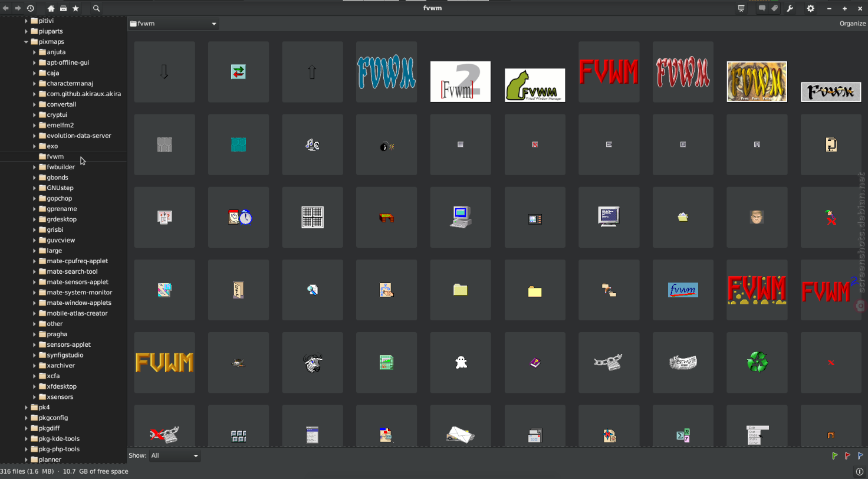Show the properties info panel
Image resolution: width=868 pixels, height=479 pixels.
click(x=860, y=471)
